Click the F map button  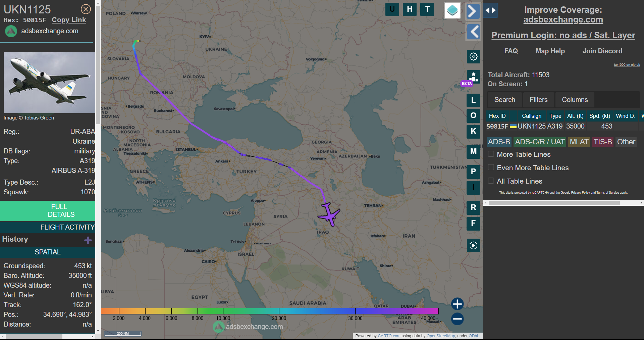(x=473, y=224)
